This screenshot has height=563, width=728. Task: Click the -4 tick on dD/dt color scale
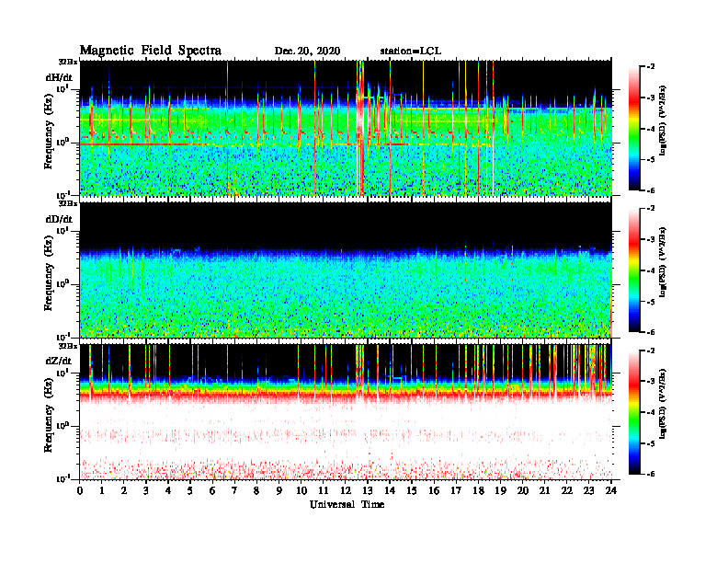click(x=650, y=270)
